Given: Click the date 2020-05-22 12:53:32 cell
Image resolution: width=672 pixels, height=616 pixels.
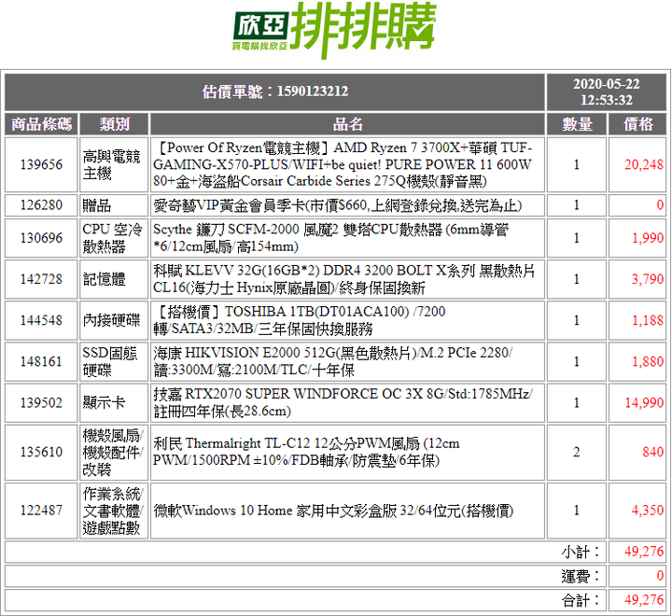Looking at the screenshot, I should point(606,91).
